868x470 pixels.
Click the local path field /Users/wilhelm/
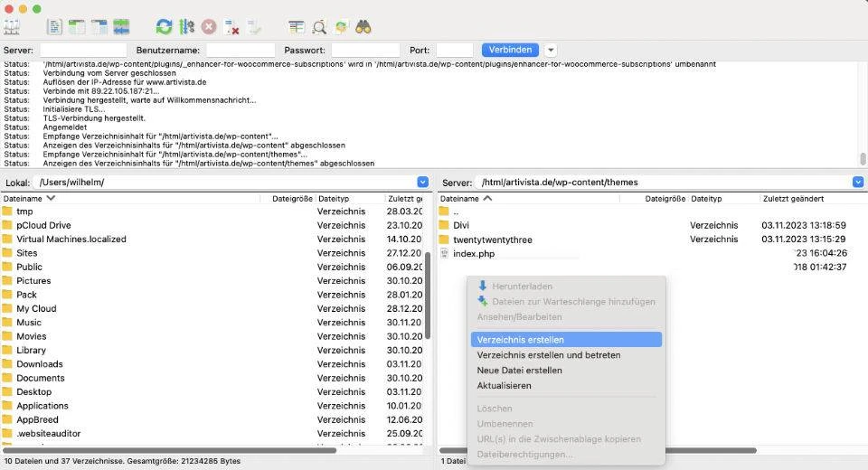[x=224, y=183]
